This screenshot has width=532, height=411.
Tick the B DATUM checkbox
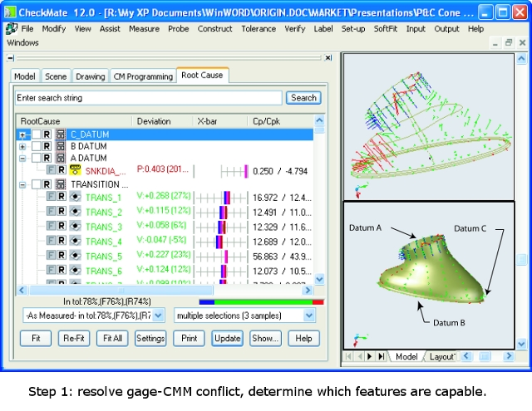37,146
